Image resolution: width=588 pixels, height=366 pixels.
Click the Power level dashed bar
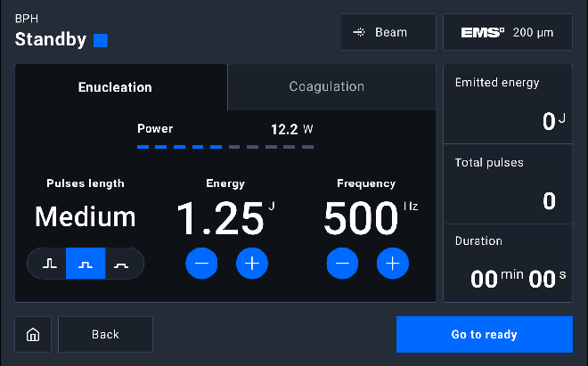click(x=225, y=146)
